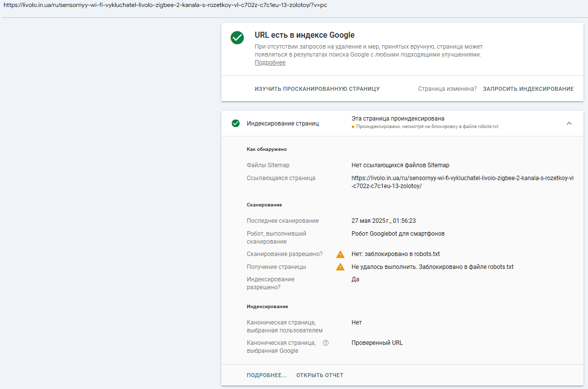This screenshot has height=389, width=588.
Task: Click the Ссылающаяся страница label
Action: coord(281,178)
